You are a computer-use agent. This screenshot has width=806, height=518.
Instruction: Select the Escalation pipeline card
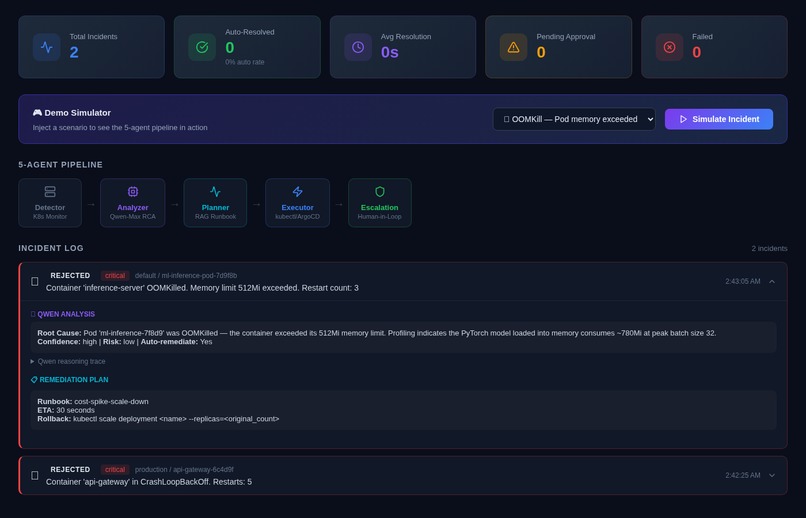[380, 203]
